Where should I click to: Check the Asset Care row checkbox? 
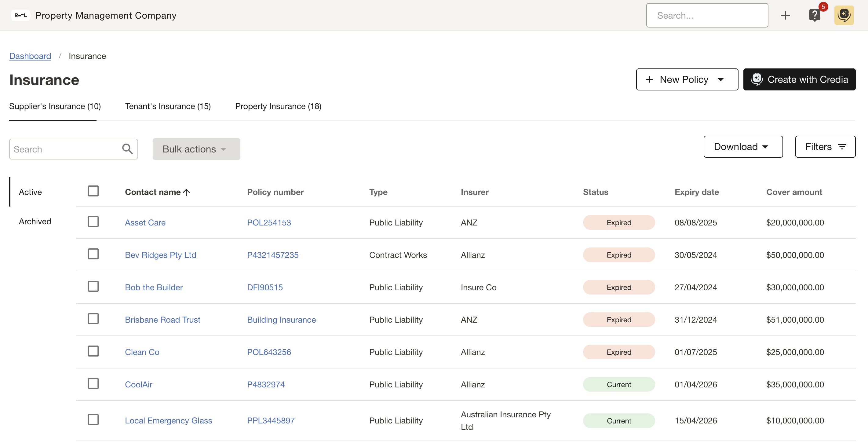coord(93,222)
